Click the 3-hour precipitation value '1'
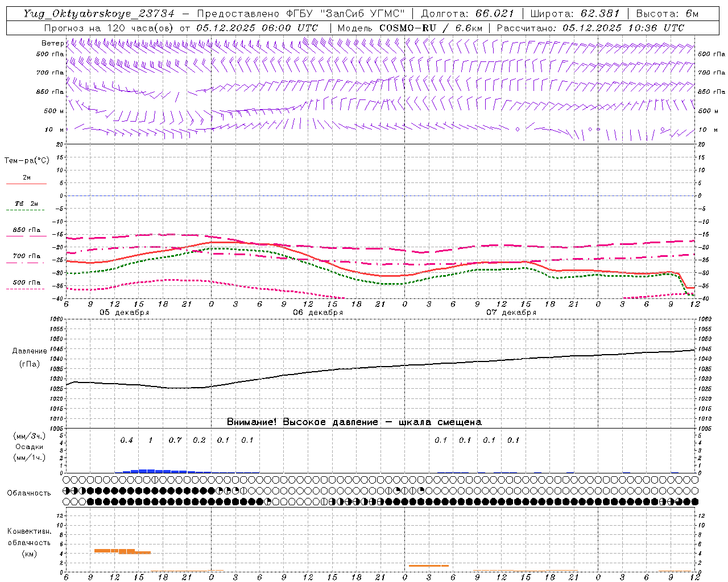Screen dimensions: 728x582 coord(151,440)
